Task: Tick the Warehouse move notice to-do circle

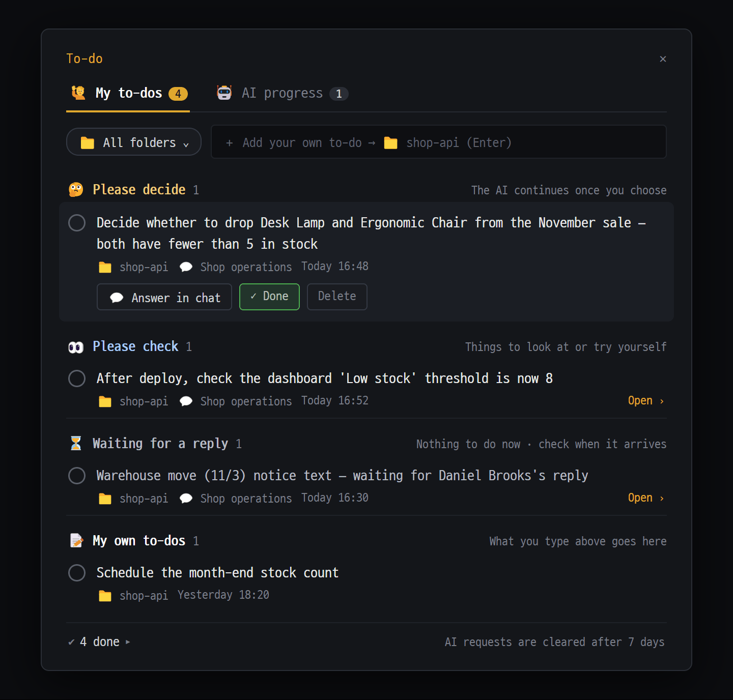Action: (77, 476)
